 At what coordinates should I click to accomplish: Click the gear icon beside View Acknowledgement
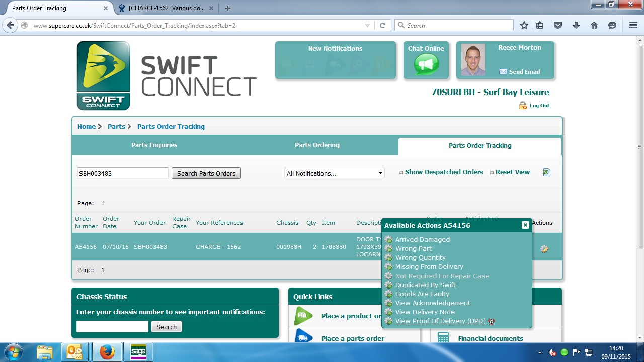point(388,303)
